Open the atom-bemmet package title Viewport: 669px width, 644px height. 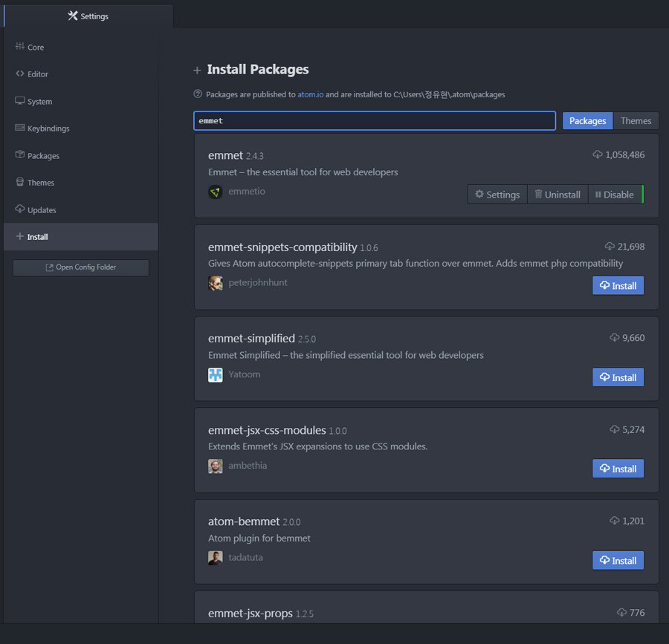tap(244, 521)
